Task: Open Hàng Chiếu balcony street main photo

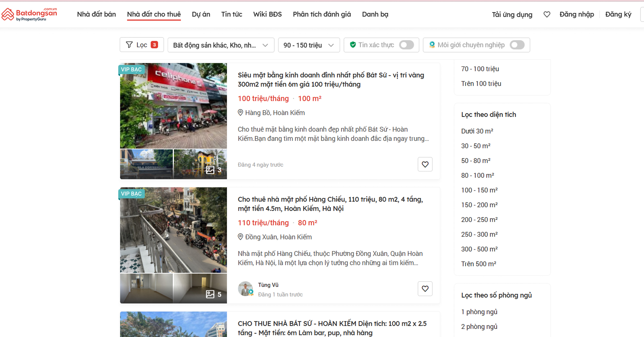Action: (x=174, y=230)
